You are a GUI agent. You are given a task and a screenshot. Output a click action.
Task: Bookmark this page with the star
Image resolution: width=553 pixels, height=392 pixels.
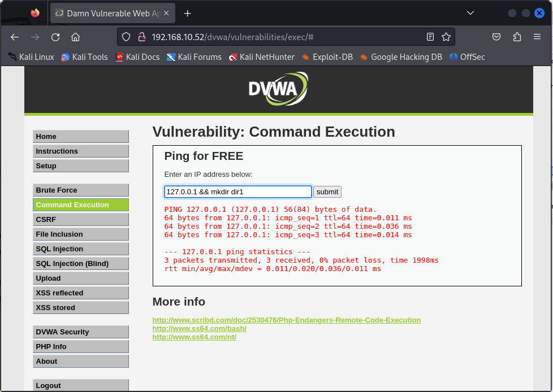pyautogui.click(x=446, y=37)
